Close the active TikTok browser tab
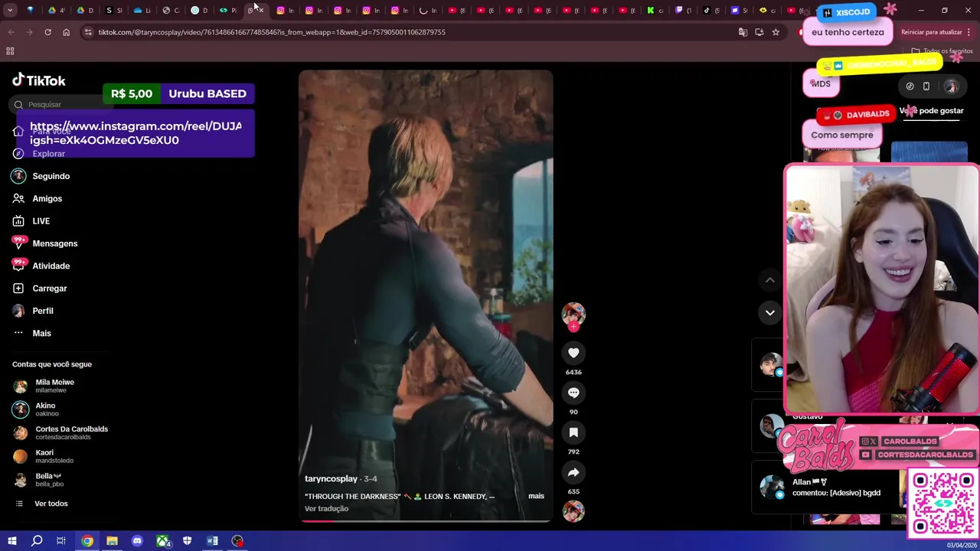The width and height of the screenshot is (980, 551). pos(261,11)
